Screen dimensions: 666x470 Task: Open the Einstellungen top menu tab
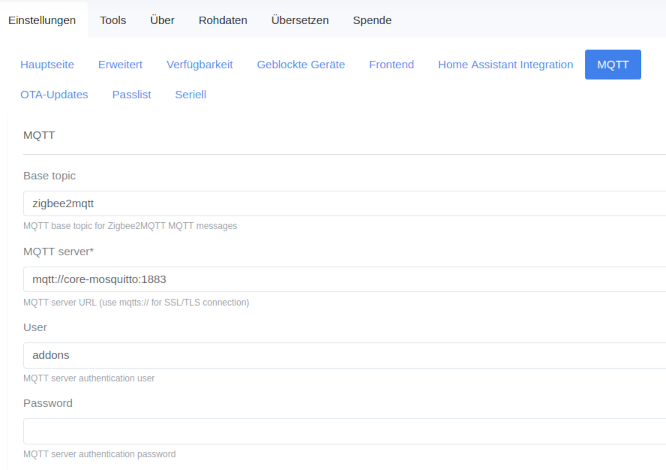pos(42,20)
